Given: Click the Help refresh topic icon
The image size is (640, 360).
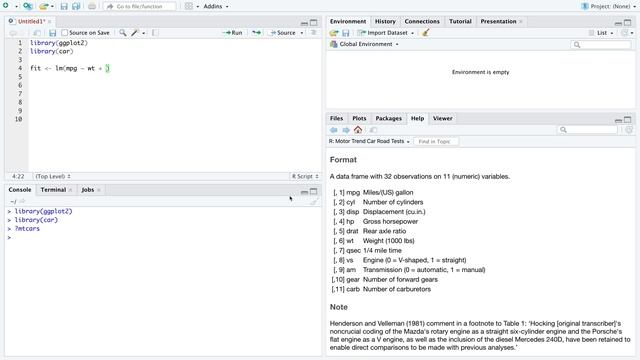Looking at the screenshot, I should [629, 130].
